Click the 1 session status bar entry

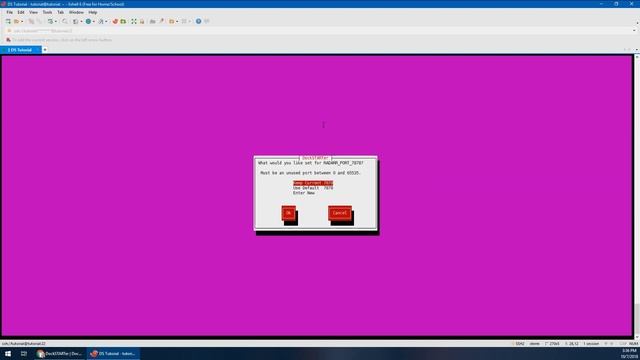(x=591, y=344)
